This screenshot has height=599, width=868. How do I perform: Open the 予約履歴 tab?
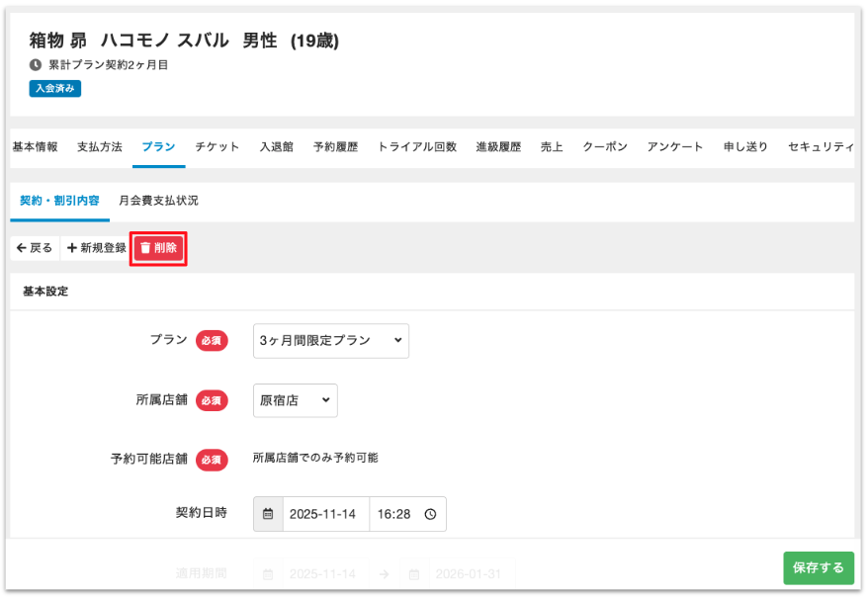click(336, 146)
